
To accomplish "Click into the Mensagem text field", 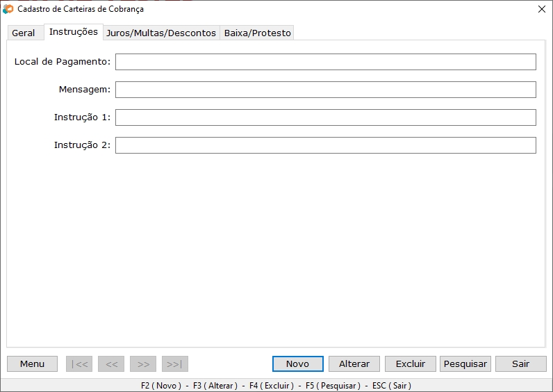I will click(325, 90).
